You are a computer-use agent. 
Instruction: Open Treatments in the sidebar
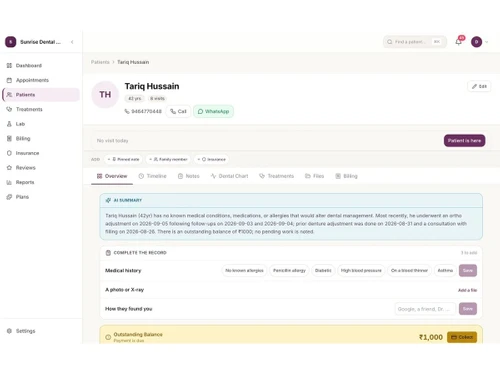coord(40,109)
